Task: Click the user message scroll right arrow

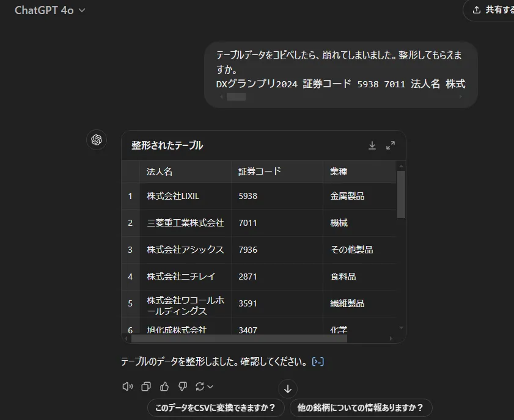Action: 460,96
